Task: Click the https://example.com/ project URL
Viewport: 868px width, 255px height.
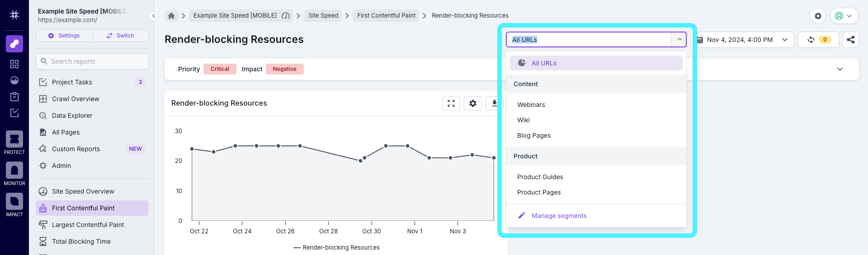Action: [x=67, y=20]
